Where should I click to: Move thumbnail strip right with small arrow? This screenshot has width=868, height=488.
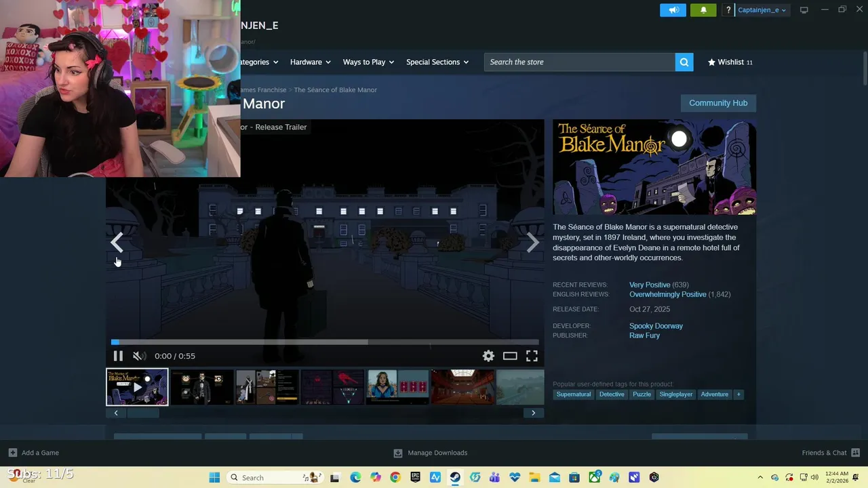pos(533,413)
